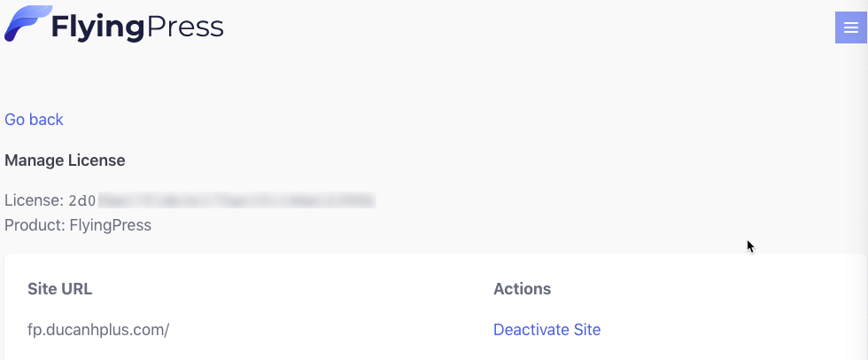Click the visible "2d0" license key prefix
The height and width of the screenshot is (360, 868).
82,200
